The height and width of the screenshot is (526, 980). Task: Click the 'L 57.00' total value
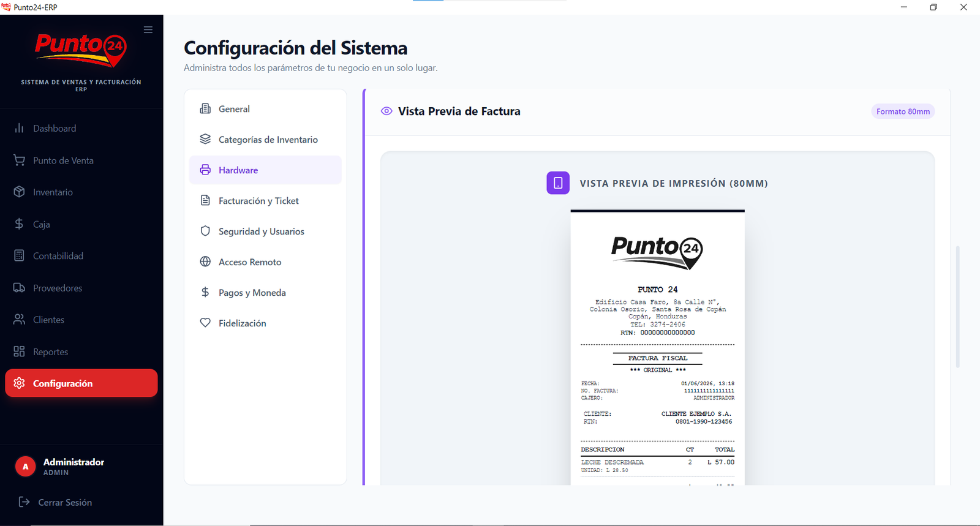click(x=721, y=462)
